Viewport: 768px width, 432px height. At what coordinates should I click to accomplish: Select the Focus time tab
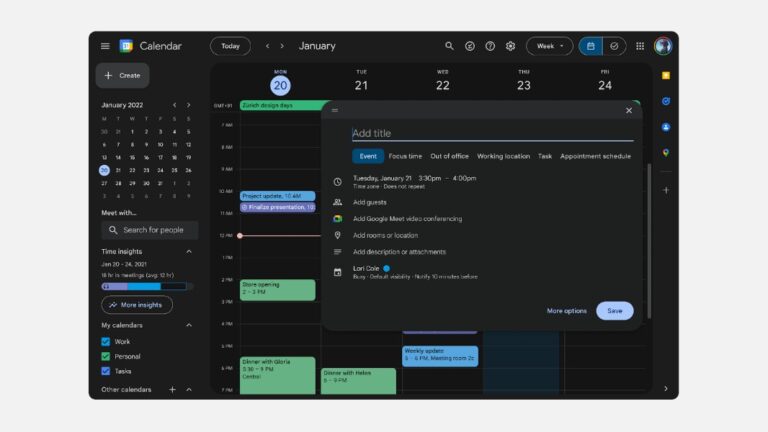[x=405, y=156]
